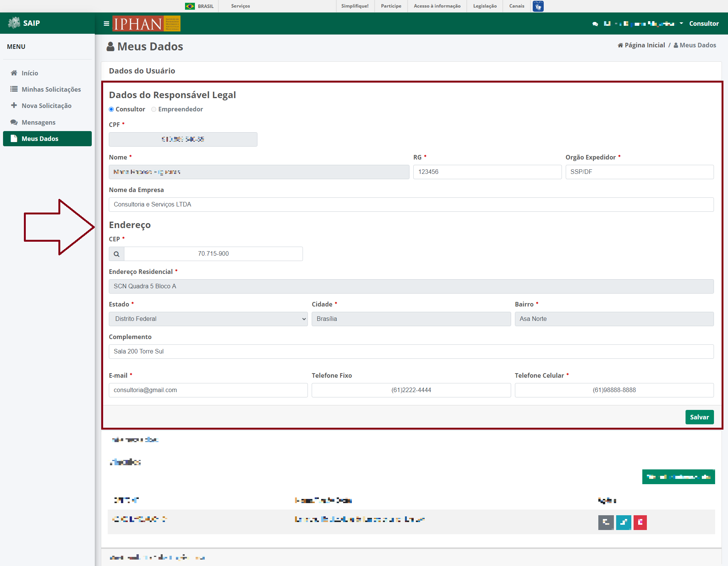Viewport: 728px width, 566px height.
Task: Open Nova Solicitação in the sidebar
Action: coord(47,106)
